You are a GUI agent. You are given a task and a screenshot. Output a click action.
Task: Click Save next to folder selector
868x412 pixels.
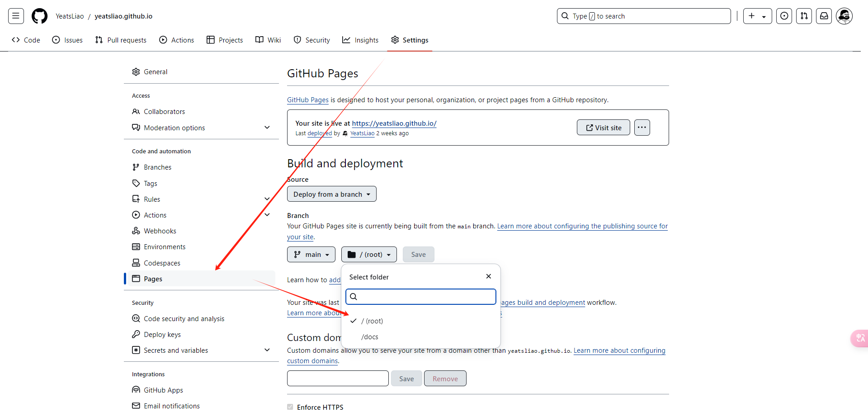tap(418, 255)
